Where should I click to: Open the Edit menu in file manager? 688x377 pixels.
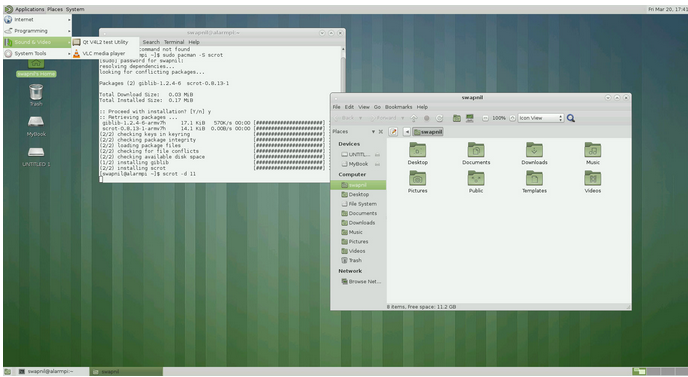[349, 107]
